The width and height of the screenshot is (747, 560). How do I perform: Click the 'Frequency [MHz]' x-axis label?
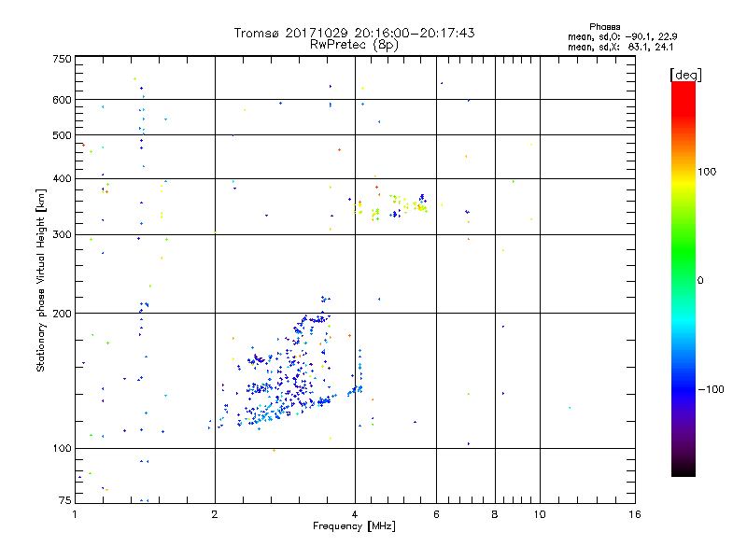click(x=354, y=526)
